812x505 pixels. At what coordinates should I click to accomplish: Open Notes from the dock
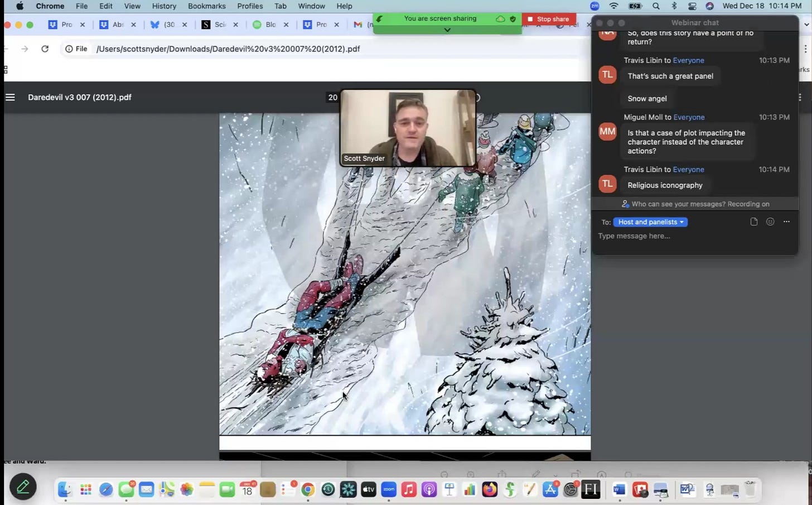[x=207, y=489]
